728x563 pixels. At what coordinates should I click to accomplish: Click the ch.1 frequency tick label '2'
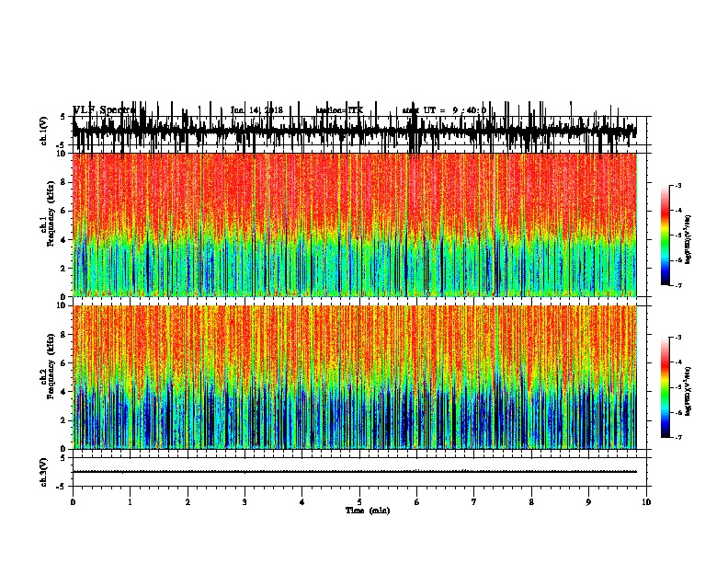[x=63, y=269]
